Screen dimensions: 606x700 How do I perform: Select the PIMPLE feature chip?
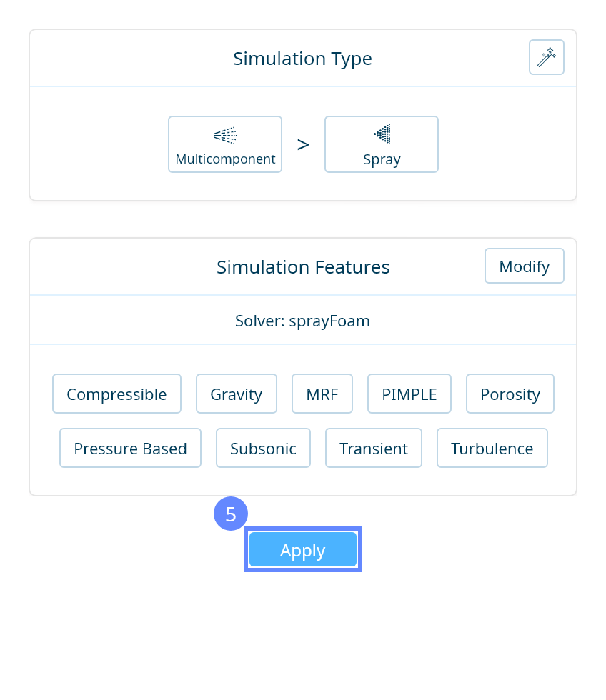409,394
